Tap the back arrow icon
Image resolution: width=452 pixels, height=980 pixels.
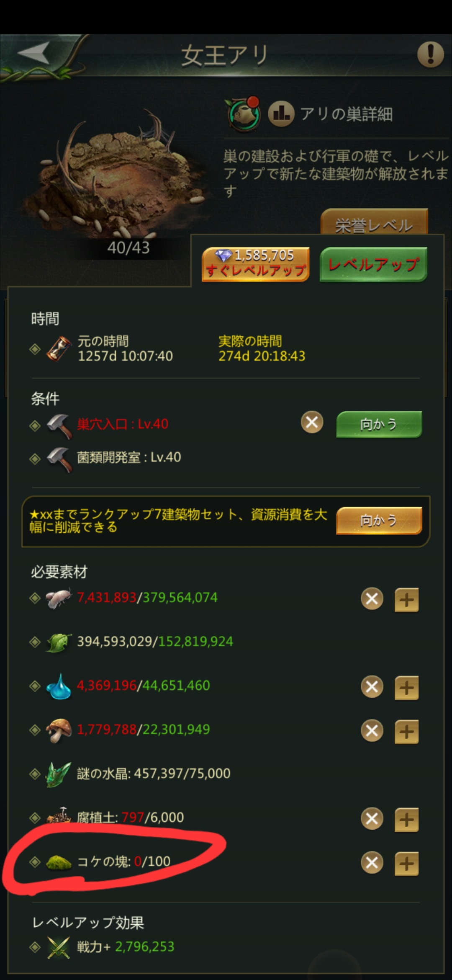pos(34,53)
